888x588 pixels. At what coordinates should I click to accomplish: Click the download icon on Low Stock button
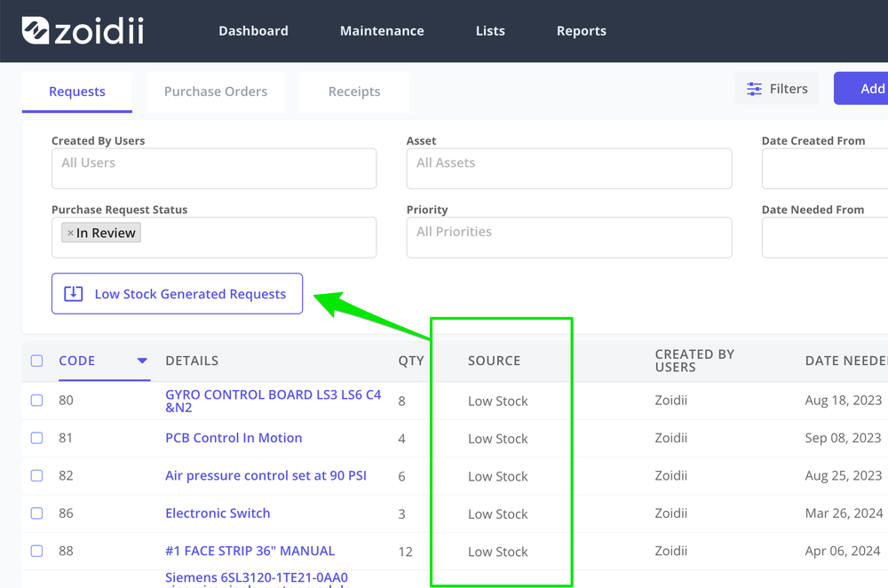click(x=73, y=293)
